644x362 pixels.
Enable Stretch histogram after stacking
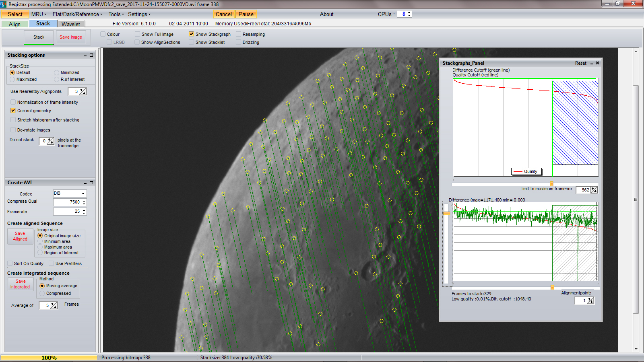tap(13, 120)
